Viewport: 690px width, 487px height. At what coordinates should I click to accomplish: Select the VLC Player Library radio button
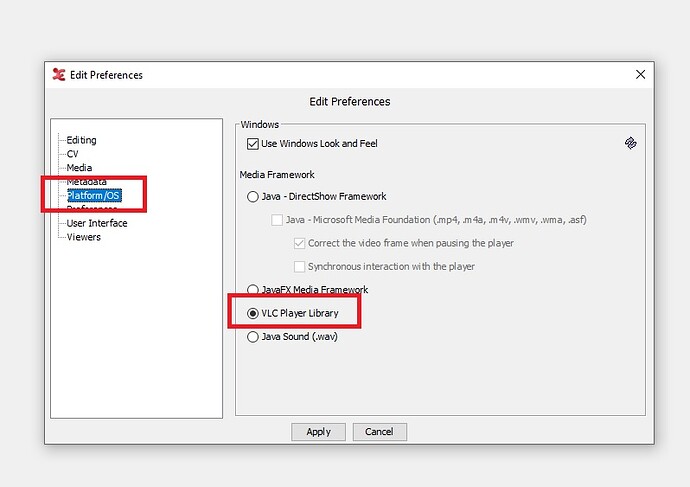point(253,314)
